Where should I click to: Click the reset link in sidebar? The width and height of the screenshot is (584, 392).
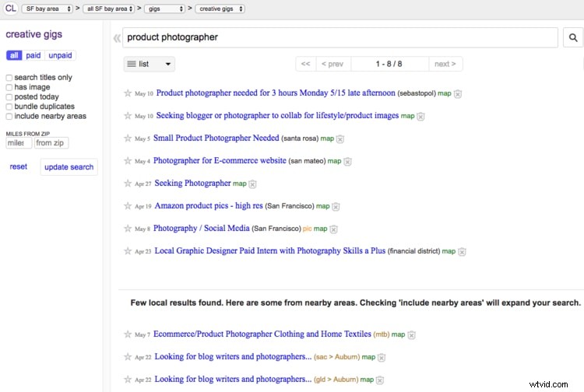point(18,166)
